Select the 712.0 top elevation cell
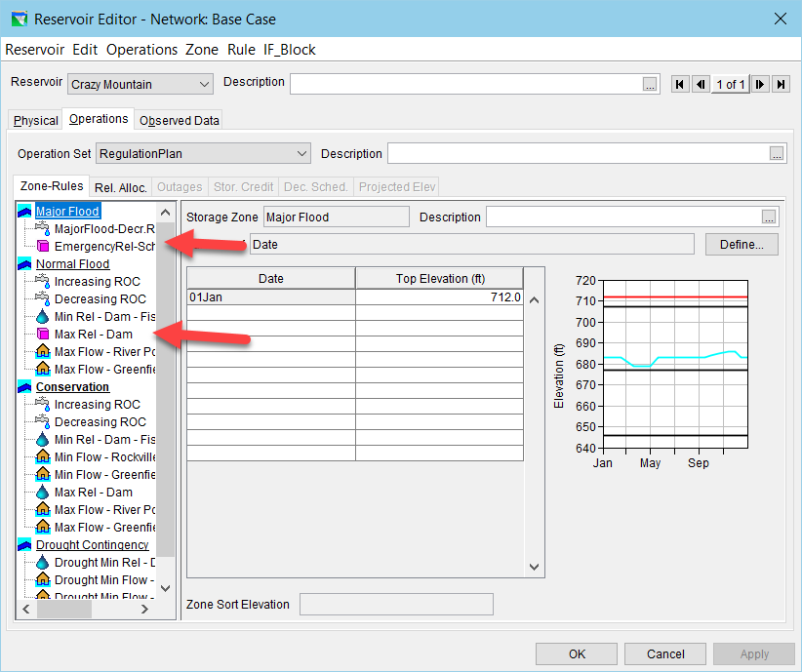This screenshot has width=802, height=672. point(439,297)
